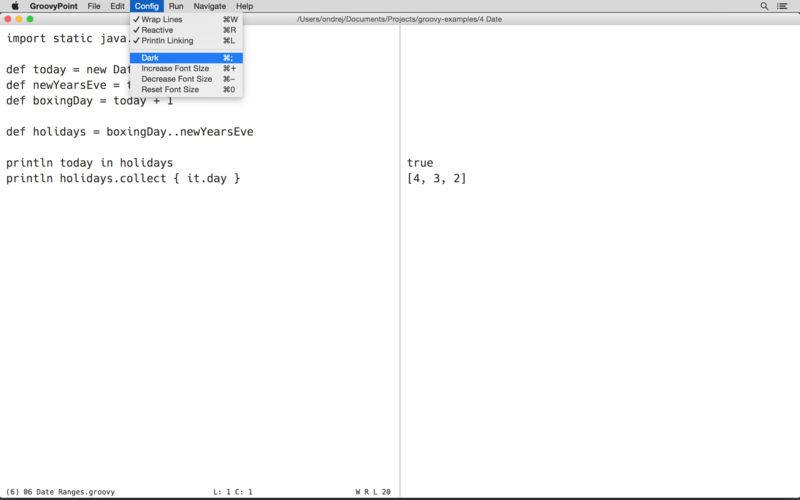Open the Apple menu
800x500 pixels.
(x=14, y=6)
